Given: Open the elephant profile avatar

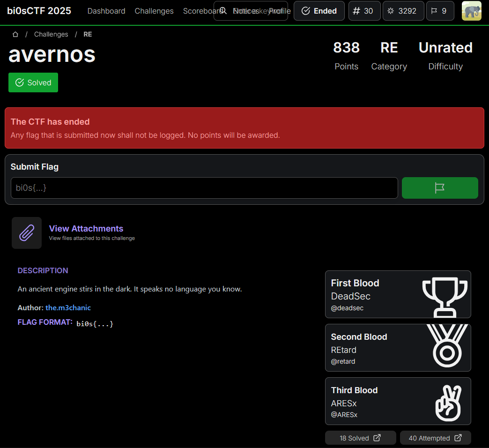Looking at the screenshot, I should 471,11.
